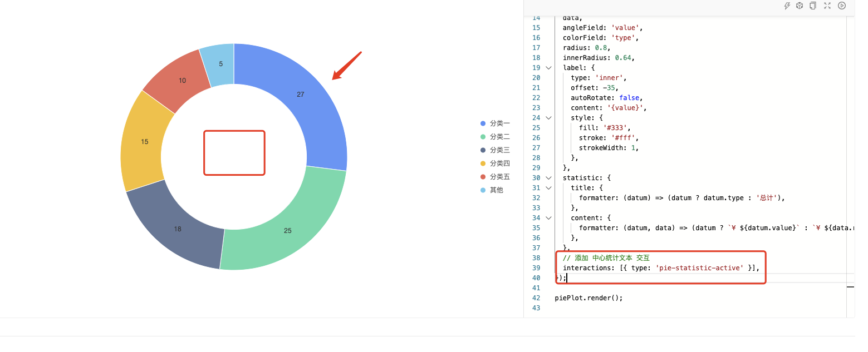
Task: Collapse the label block at line 19
Action: (548, 67)
